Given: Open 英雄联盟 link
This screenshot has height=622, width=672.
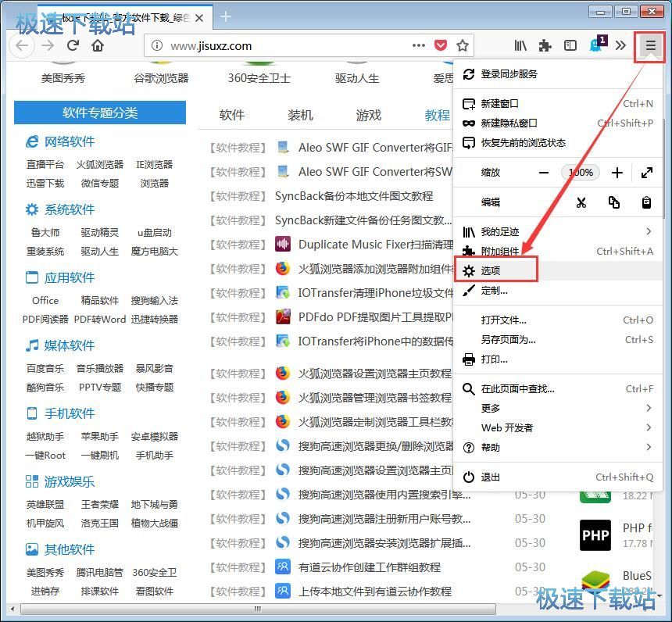Looking at the screenshot, I should [45, 505].
